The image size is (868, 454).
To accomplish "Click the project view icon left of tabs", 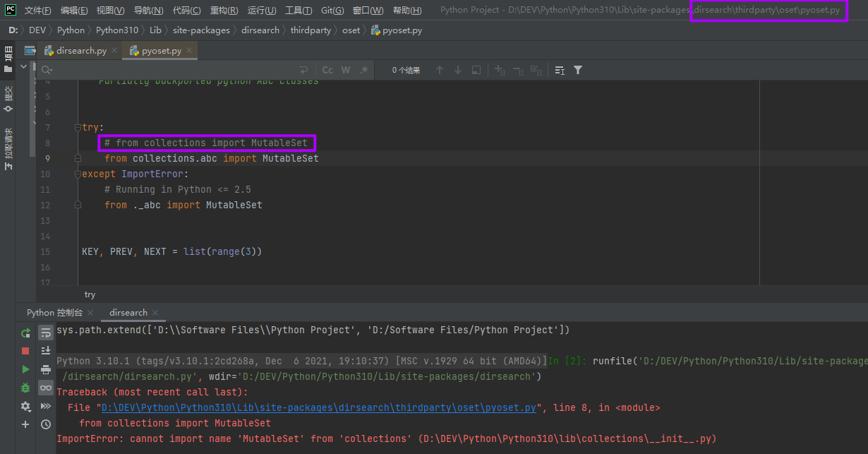I will click(x=30, y=51).
